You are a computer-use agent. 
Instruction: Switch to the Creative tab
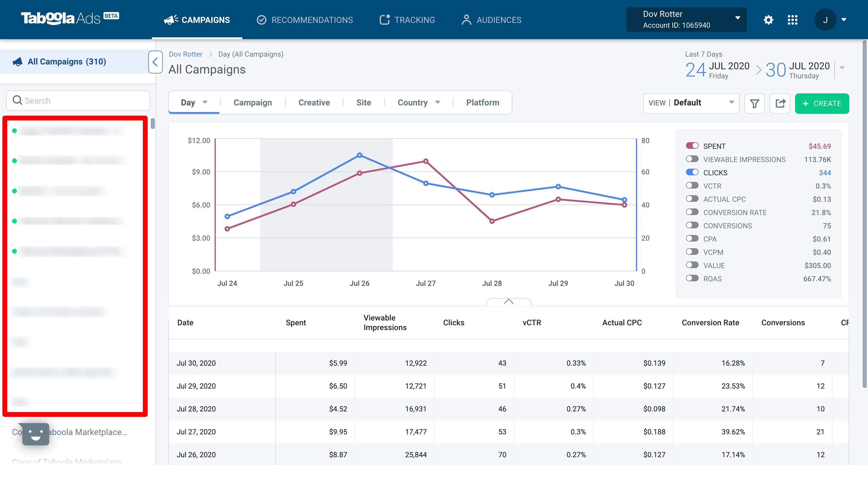click(314, 103)
